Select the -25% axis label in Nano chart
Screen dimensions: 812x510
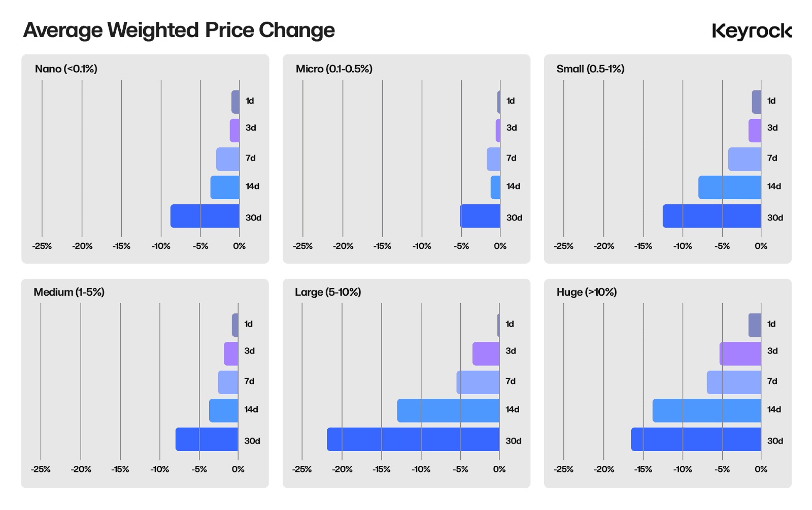[x=42, y=246]
